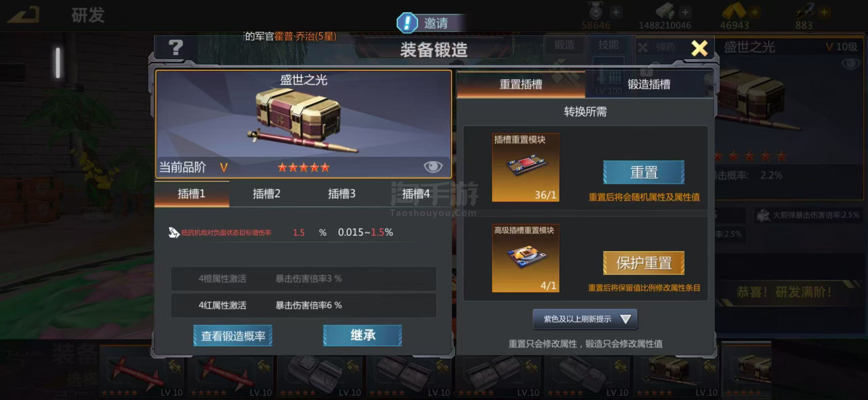Open the 紫色及以上刷新提示 dropdown
The image size is (868, 400).
585,319
